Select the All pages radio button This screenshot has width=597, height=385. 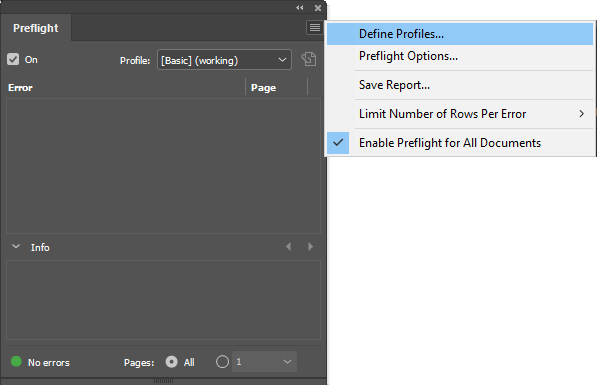(x=171, y=361)
